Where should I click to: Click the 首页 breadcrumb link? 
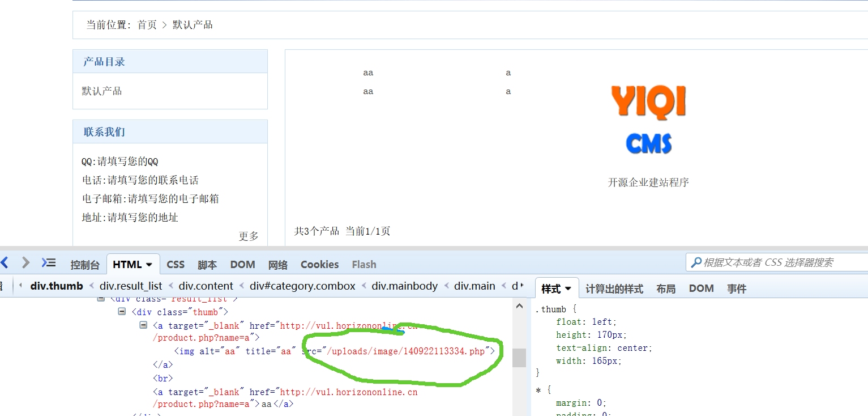[x=147, y=25]
